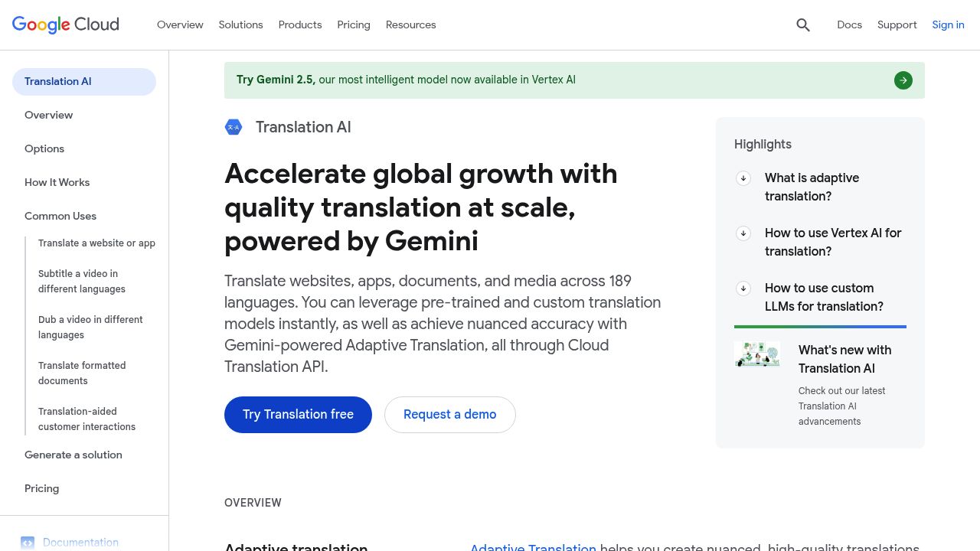Open Documentation via the sidebar book icon
Viewport: 980px width, 551px height.
28,543
